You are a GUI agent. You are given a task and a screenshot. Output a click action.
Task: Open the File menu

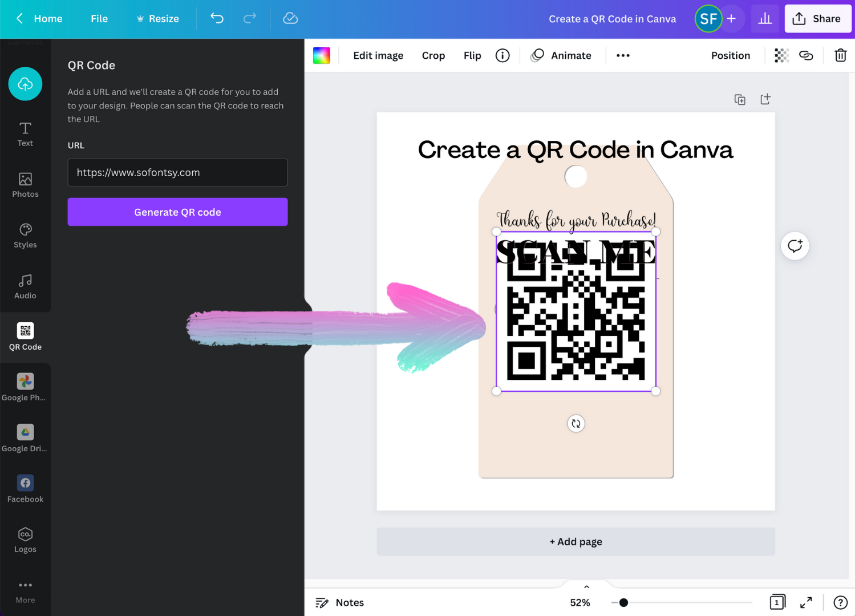(99, 19)
